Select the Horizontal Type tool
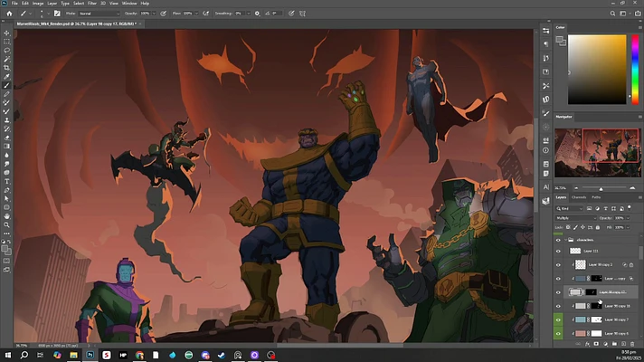This screenshot has width=644, height=362. coord(6,182)
